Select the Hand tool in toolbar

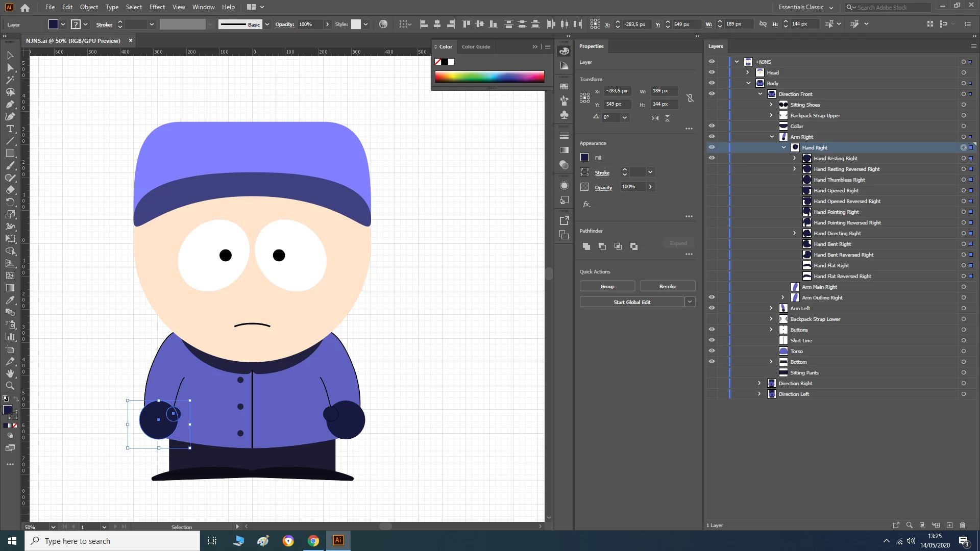point(10,373)
